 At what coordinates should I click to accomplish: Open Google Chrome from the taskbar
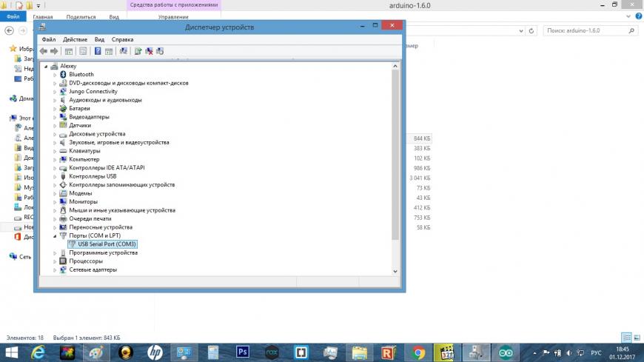point(418,353)
